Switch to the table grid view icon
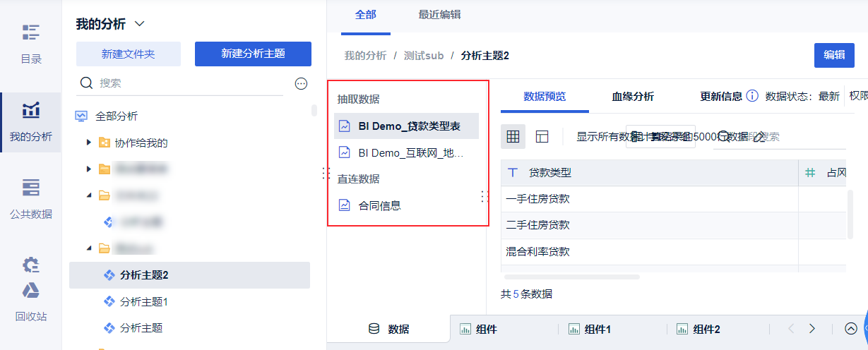 click(513, 136)
